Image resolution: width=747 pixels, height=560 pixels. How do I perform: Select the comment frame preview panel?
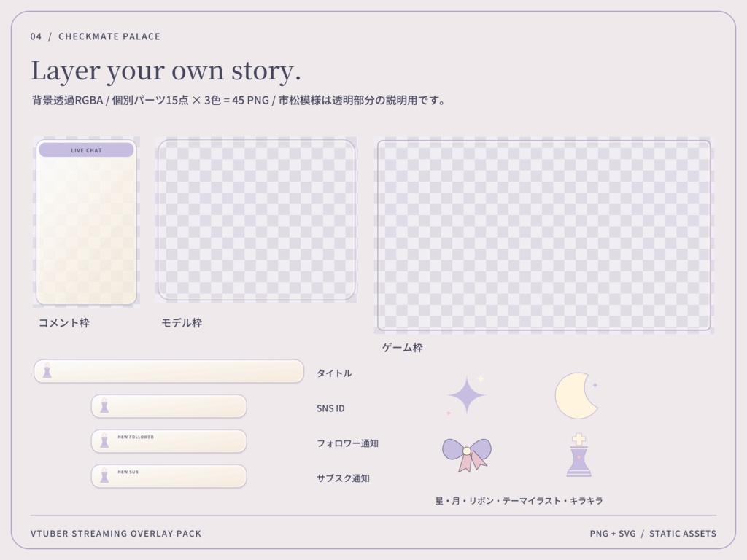tap(86, 222)
